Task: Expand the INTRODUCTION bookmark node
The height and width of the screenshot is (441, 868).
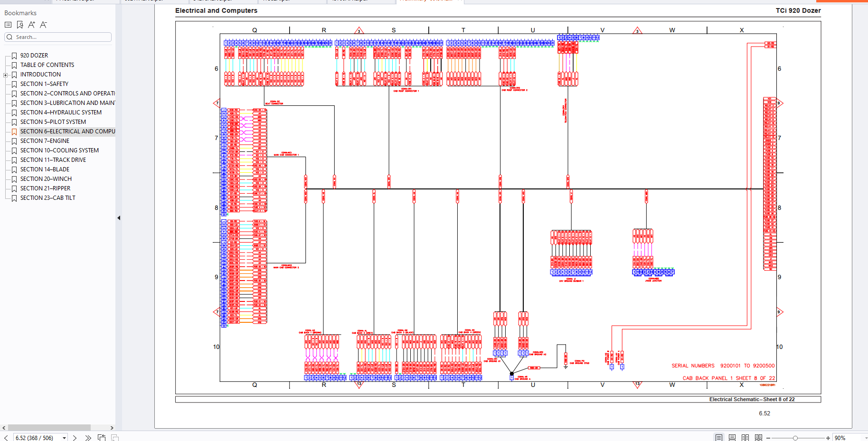Action: pos(6,75)
